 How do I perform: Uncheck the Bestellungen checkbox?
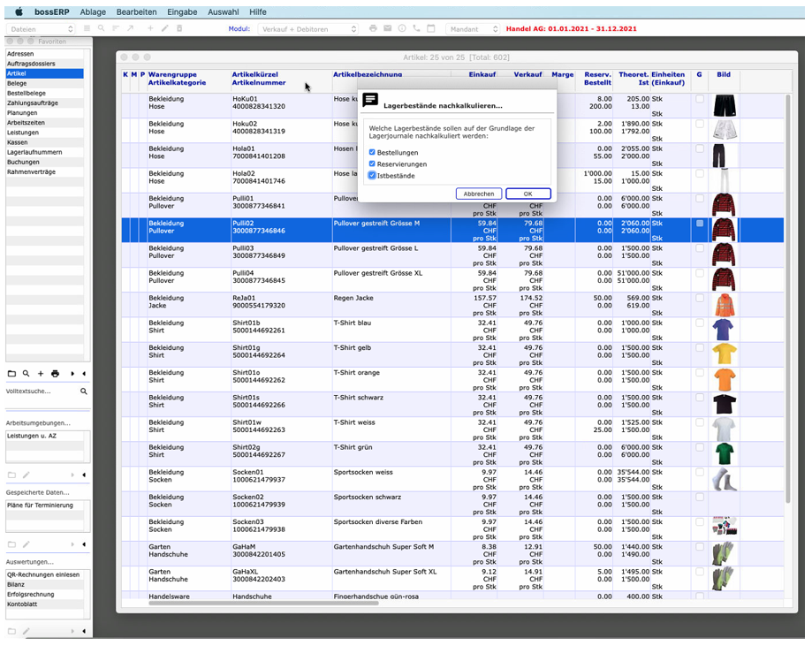coord(372,152)
